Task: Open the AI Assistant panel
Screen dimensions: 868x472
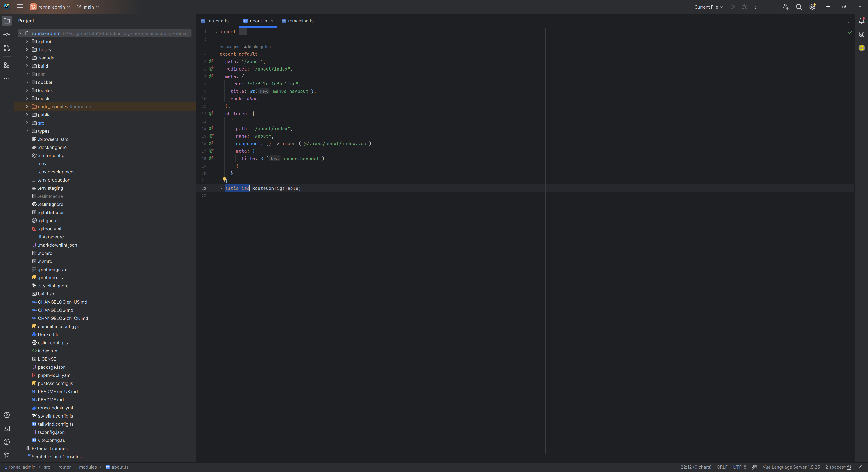Action: [x=862, y=34]
